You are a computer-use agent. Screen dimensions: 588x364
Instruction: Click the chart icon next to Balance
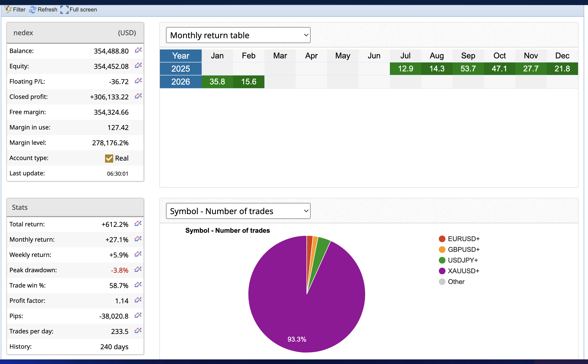click(138, 50)
